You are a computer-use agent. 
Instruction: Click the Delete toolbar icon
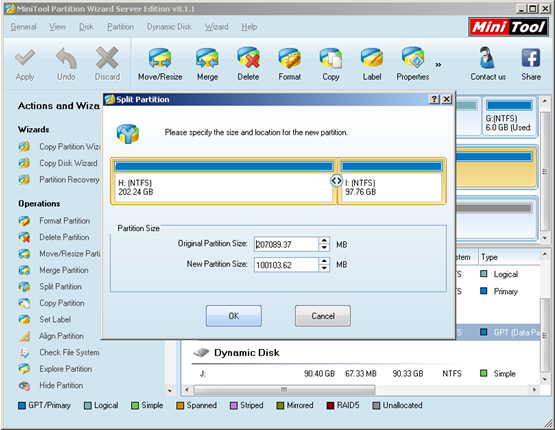click(x=248, y=58)
